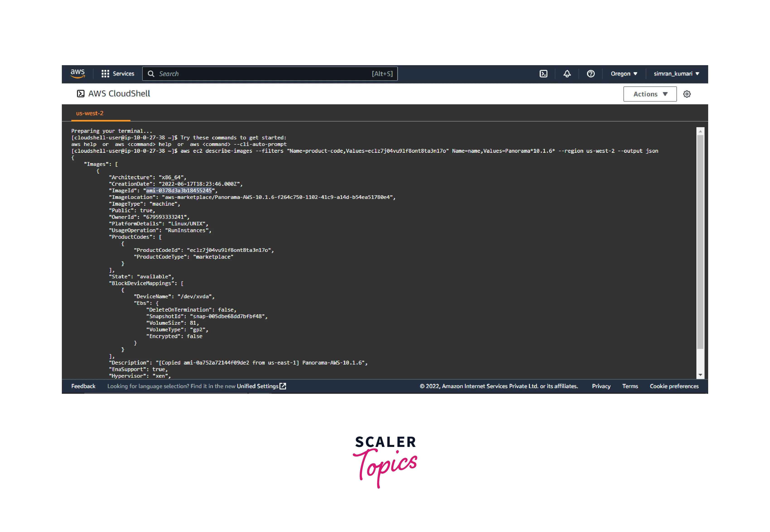Image resolution: width=770 pixels, height=532 pixels.
Task: Open the Unified Settings link
Action: tap(257, 386)
